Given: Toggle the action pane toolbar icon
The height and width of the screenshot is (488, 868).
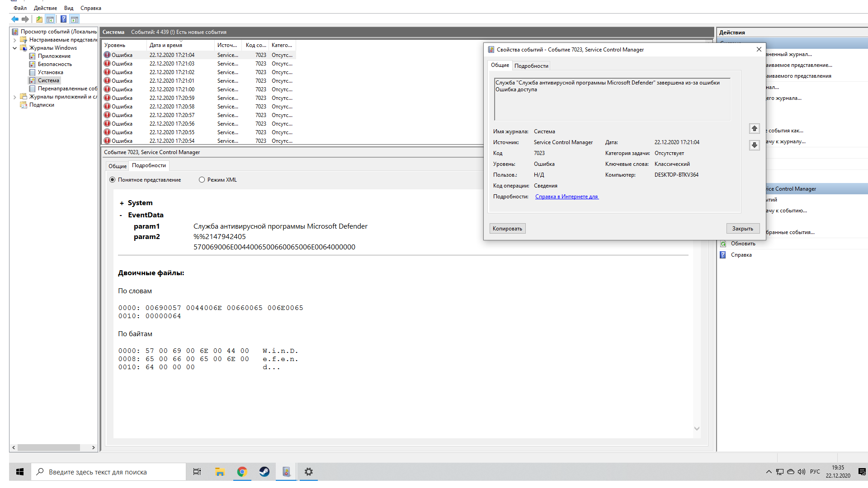Looking at the screenshot, I should [x=75, y=19].
